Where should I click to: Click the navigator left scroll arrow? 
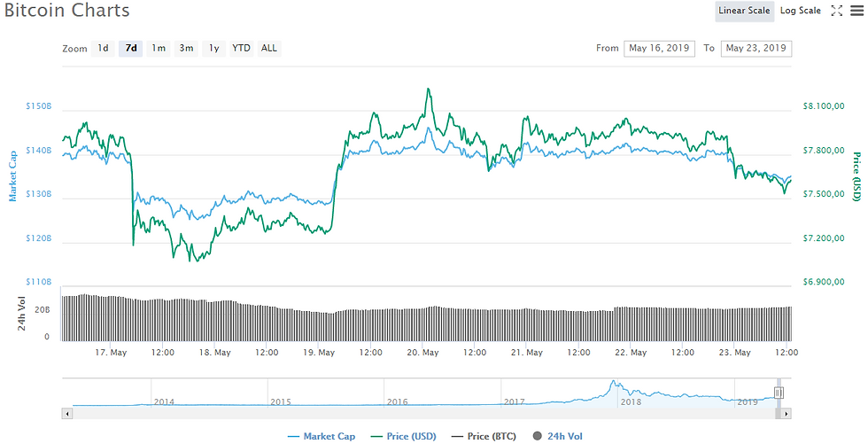click(67, 413)
